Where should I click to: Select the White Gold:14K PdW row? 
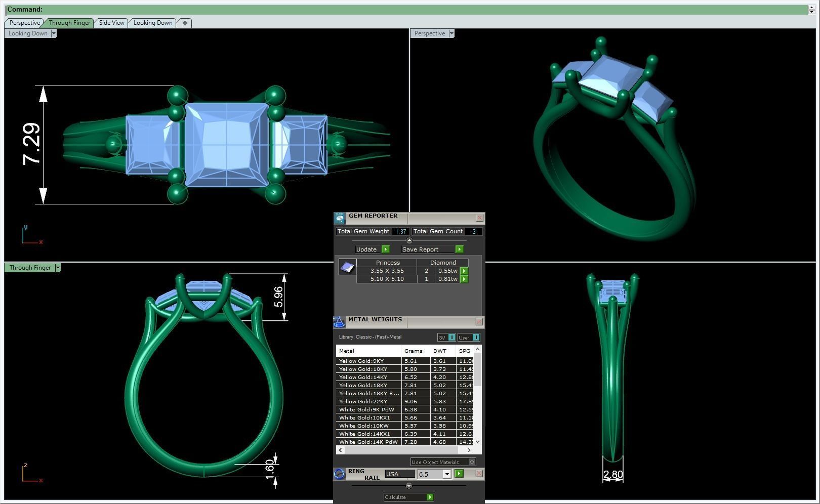coord(405,442)
